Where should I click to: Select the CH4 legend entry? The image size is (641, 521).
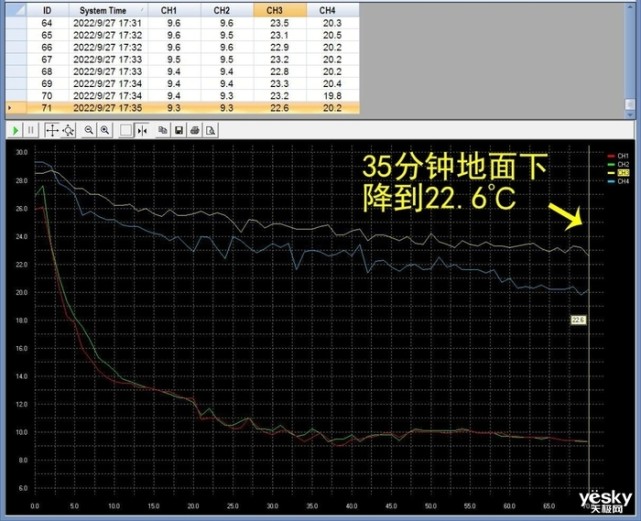(618, 181)
